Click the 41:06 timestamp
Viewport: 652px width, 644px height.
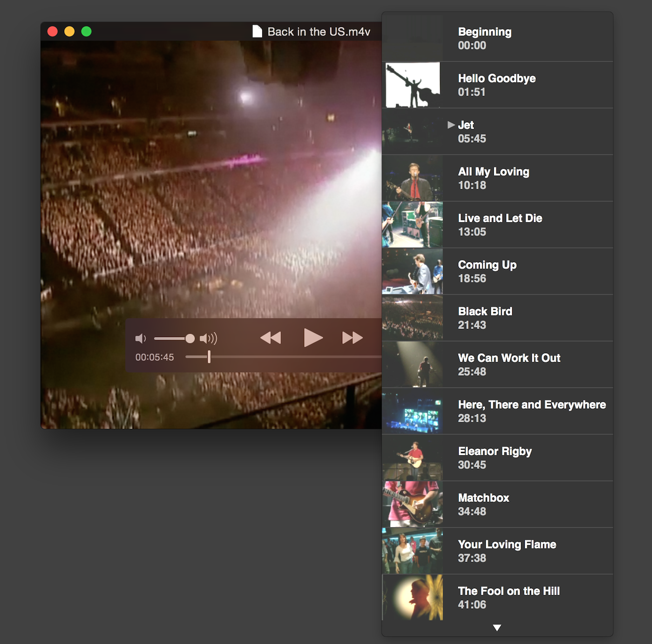coord(472,604)
